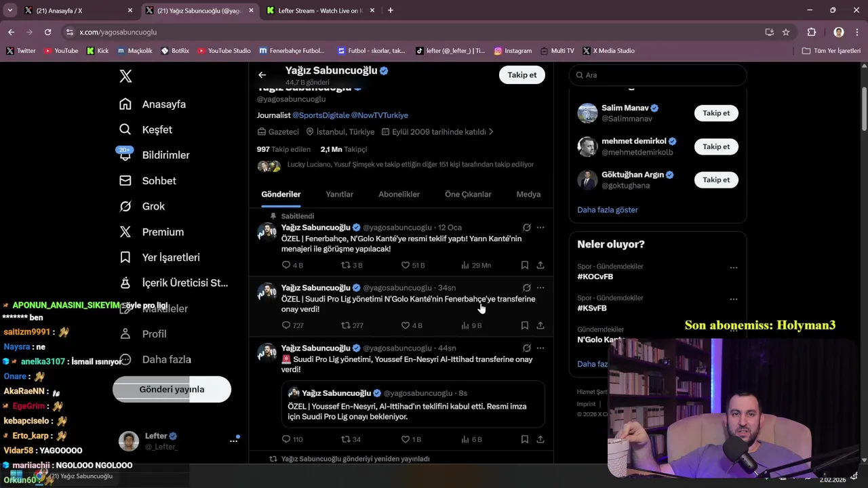Open the Tüm Yer İşaretleri folder
Screen dimensions: 868x488
click(831, 51)
